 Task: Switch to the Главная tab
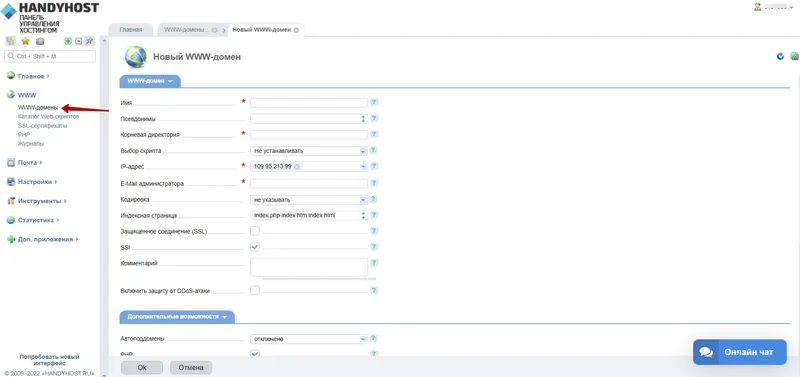click(131, 30)
